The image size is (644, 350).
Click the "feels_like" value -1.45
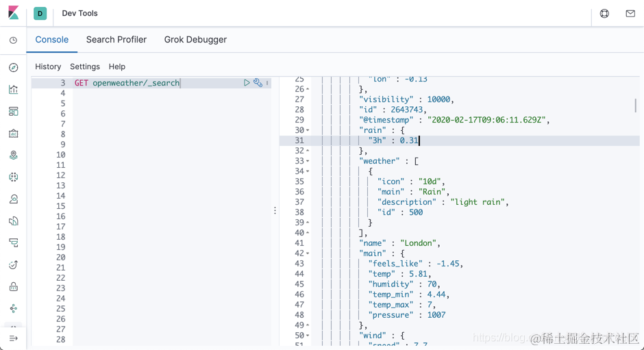tap(447, 264)
